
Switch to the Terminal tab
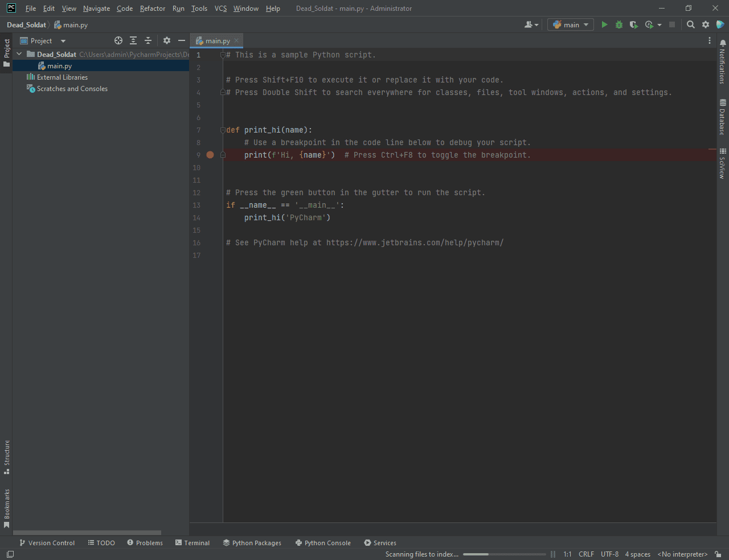pyautogui.click(x=193, y=543)
